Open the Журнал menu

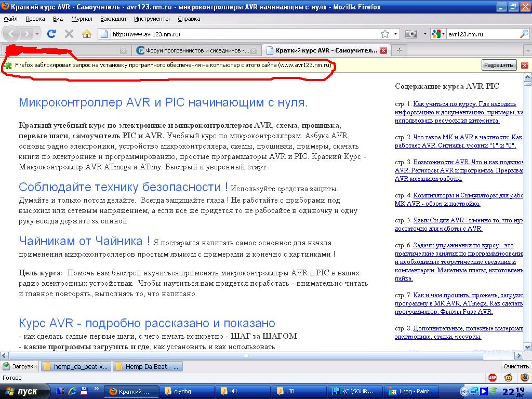pos(82,19)
